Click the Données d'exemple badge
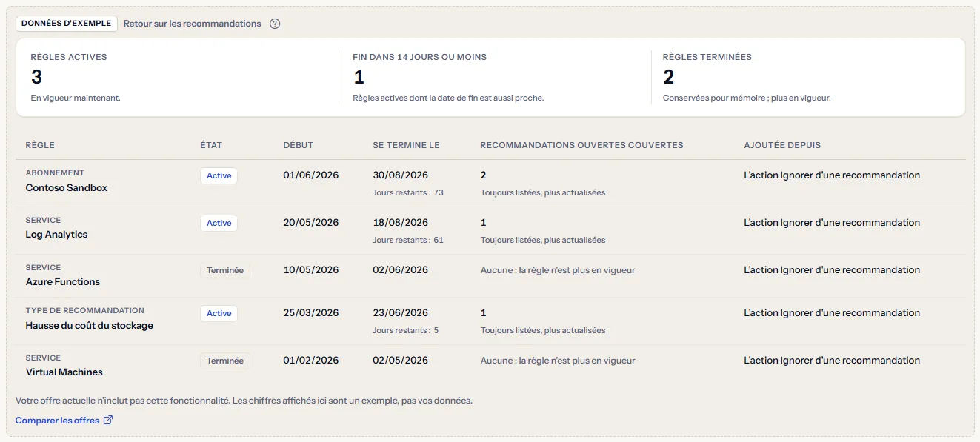This screenshot has width=980, height=442. click(67, 24)
